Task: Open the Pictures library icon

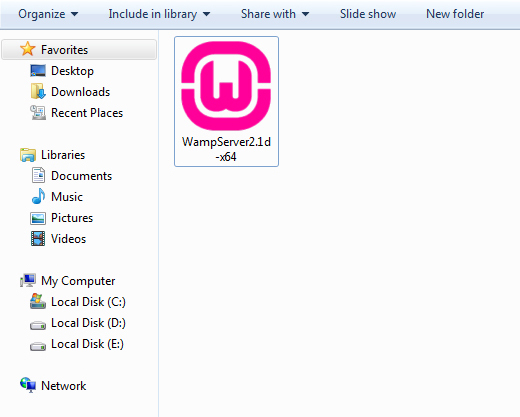Action: click(x=38, y=218)
